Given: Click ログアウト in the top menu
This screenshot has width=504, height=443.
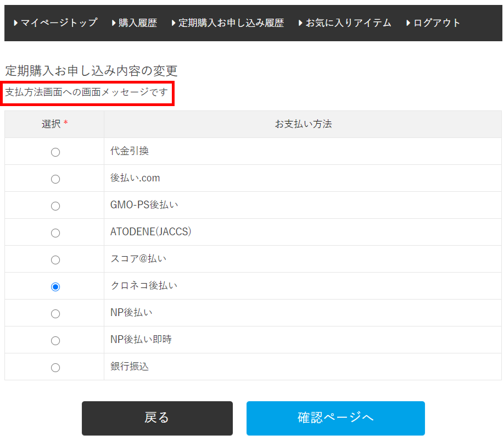Looking at the screenshot, I should (x=434, y=23).
